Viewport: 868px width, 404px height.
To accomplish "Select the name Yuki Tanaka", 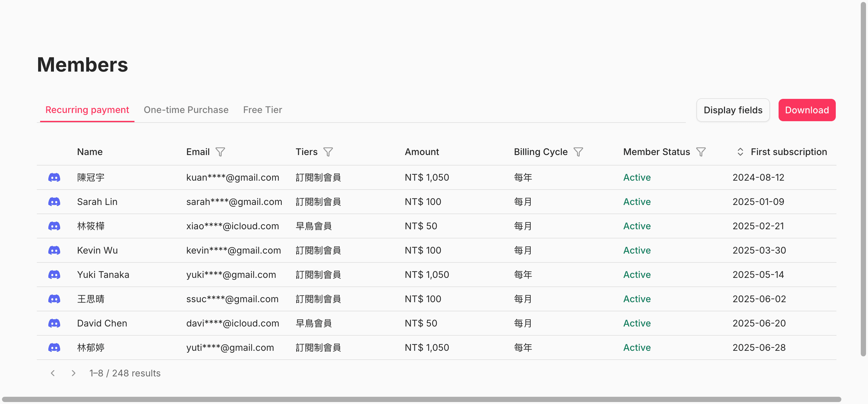I will click(x=103, y=275).
